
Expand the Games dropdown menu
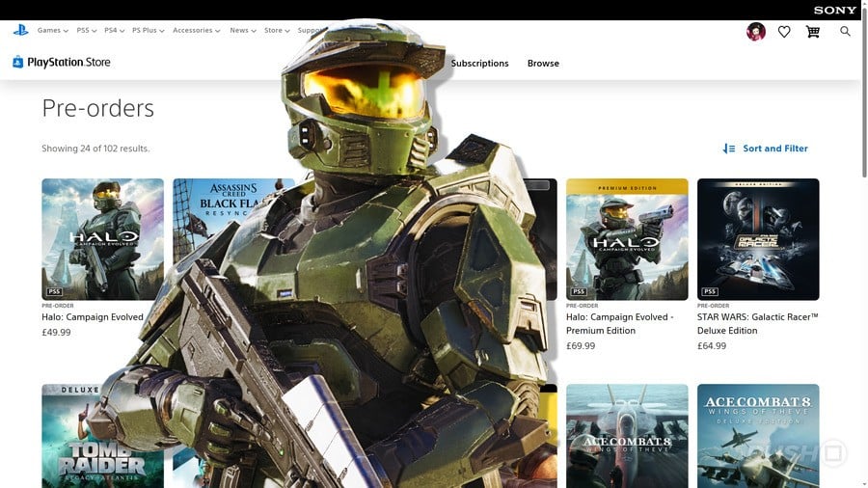point(53,31)
